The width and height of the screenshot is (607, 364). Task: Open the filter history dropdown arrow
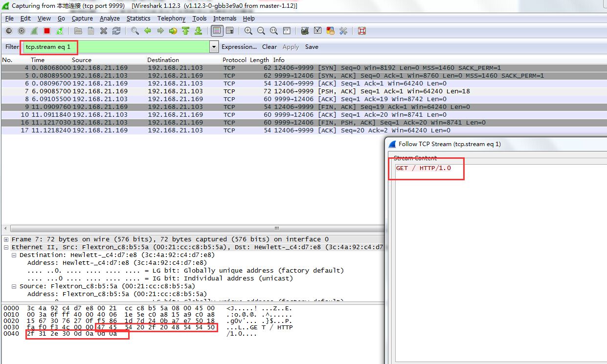click(214, 47)
